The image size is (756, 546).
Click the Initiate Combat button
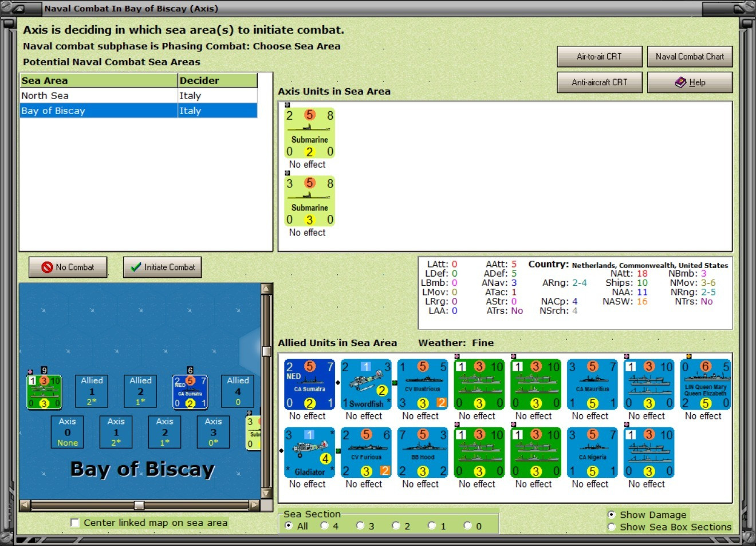tap(163, 267)
